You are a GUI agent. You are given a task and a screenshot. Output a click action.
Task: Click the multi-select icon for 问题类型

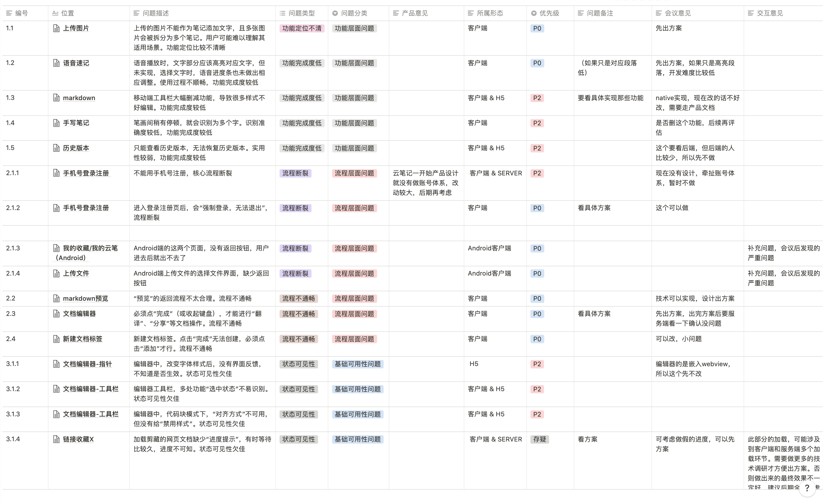pos(283,13)
